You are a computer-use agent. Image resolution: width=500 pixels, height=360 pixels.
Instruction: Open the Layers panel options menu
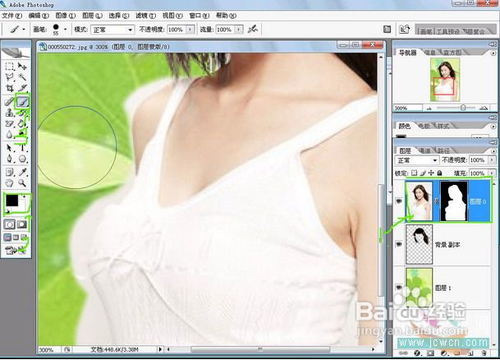click(493, 151)
